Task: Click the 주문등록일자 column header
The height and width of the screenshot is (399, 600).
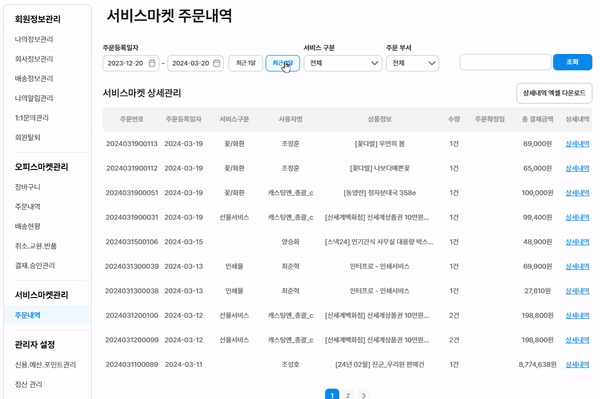Action: tap(184, 119)
